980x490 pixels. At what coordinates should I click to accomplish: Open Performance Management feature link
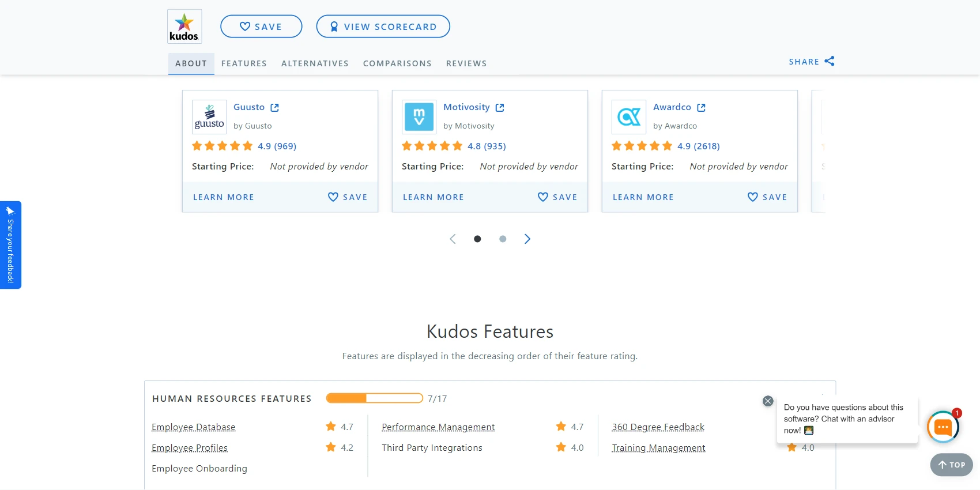tap(438, 427)
